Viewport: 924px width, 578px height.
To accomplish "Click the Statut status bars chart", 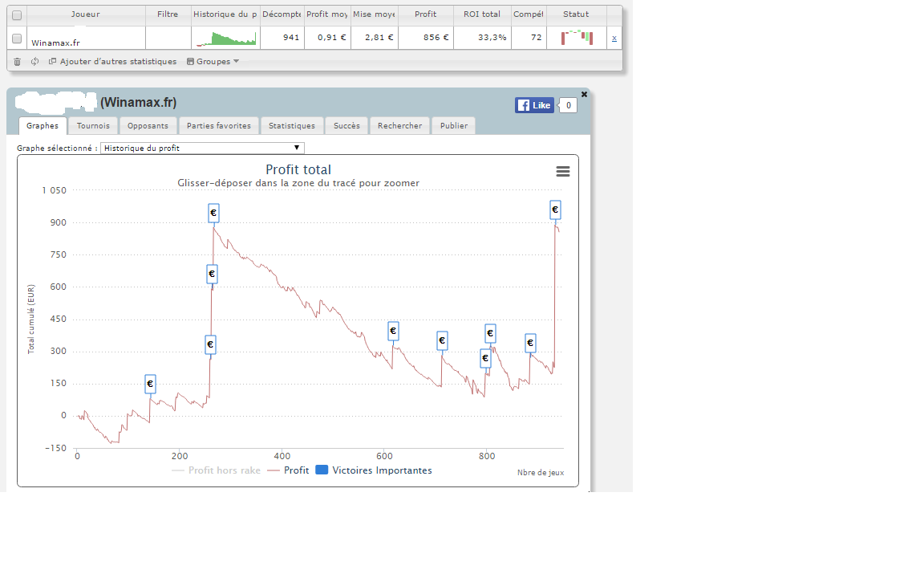I will 577,38.
